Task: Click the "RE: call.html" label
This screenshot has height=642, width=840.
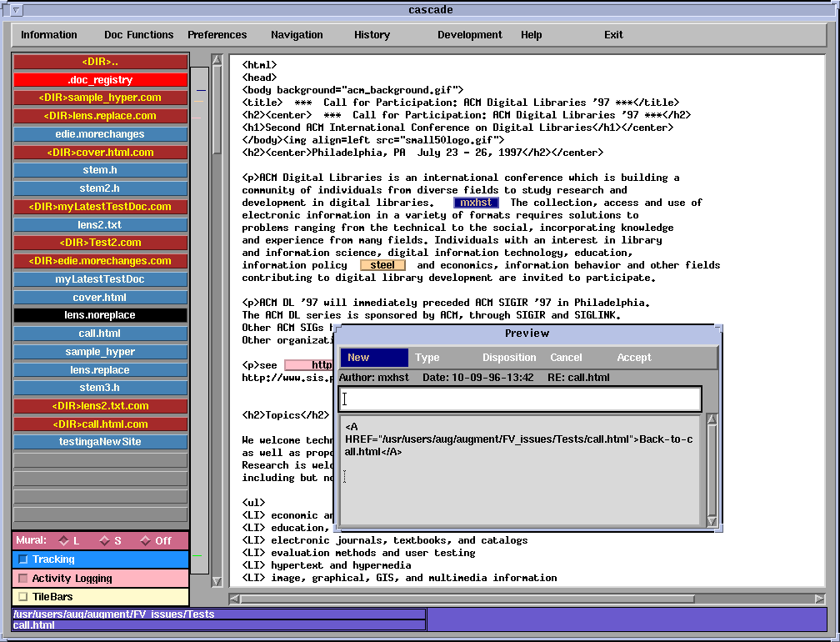Action: (x=578, y=377)
